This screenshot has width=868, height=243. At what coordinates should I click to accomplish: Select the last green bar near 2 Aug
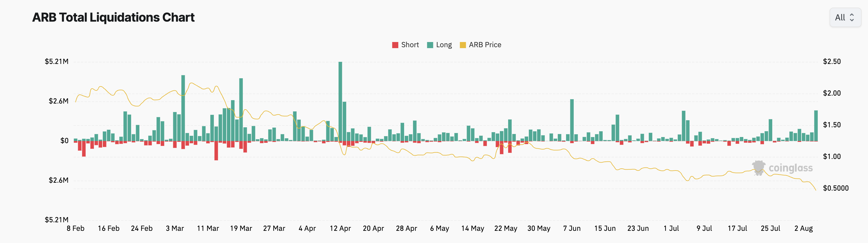[816, 125]
